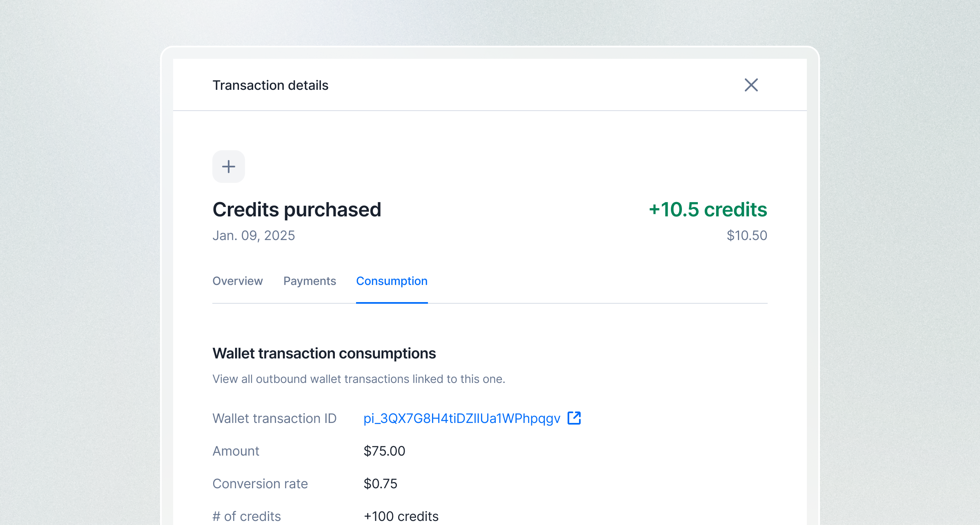The image size is (980, 525).
Task: Switch to the Overview tab
Action: pos(238,281)
